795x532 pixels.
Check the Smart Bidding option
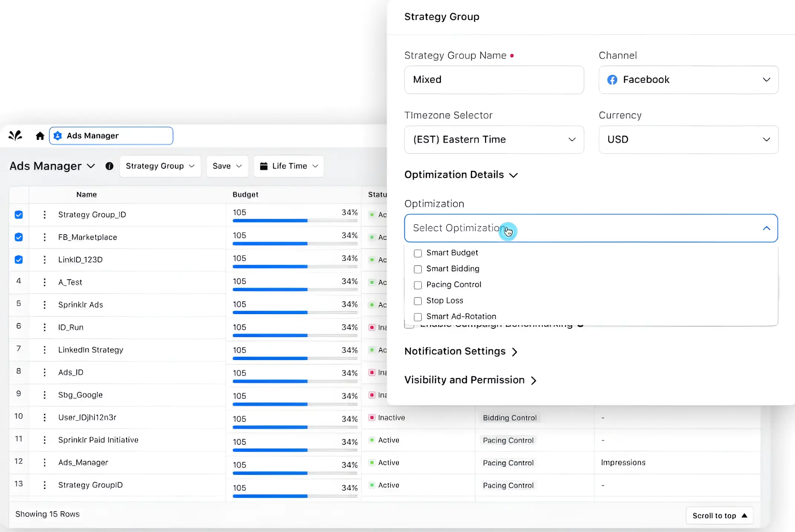[418, 269]
